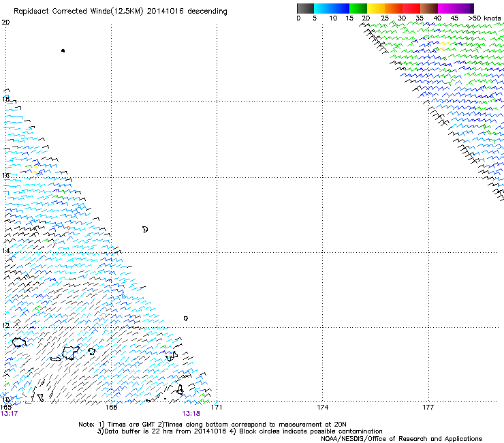Viewport: 504px width, 443px height.
Task: Click the NOAA/NESDIS credit text
Action: (401, 438)
